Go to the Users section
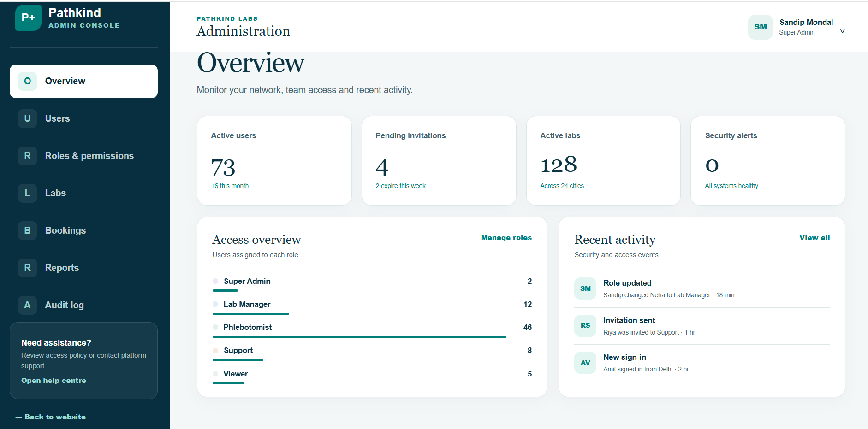 pos(83,118)
